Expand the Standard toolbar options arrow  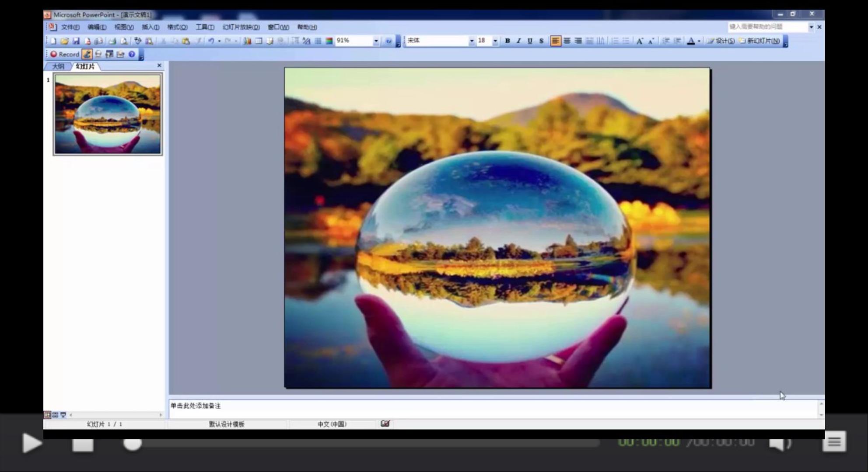coord(398,42)
